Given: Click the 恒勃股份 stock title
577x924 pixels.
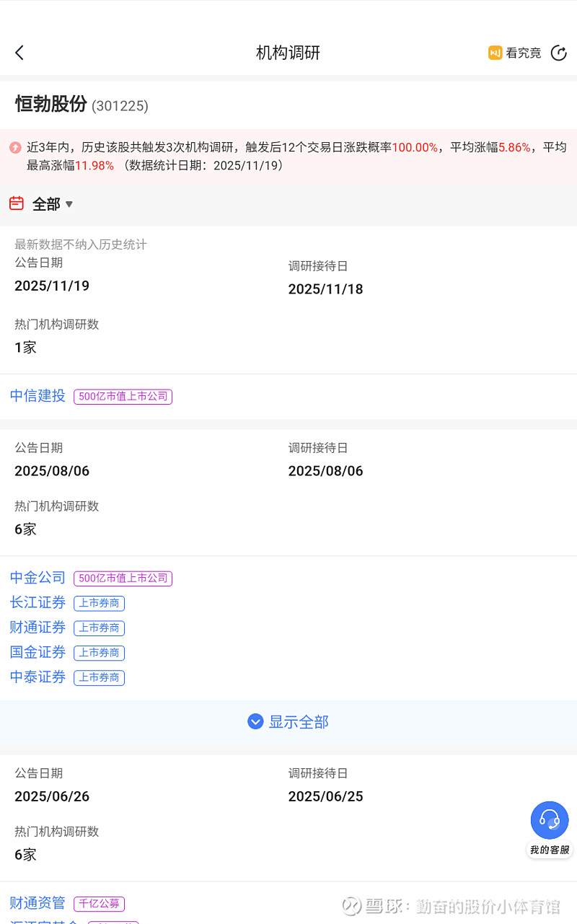Looking at the screenshot, I should 50,105.
